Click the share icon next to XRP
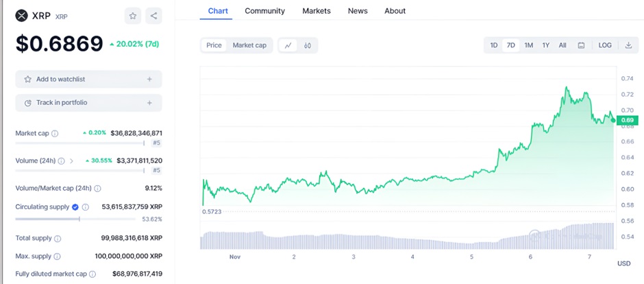 click(153, 15)
